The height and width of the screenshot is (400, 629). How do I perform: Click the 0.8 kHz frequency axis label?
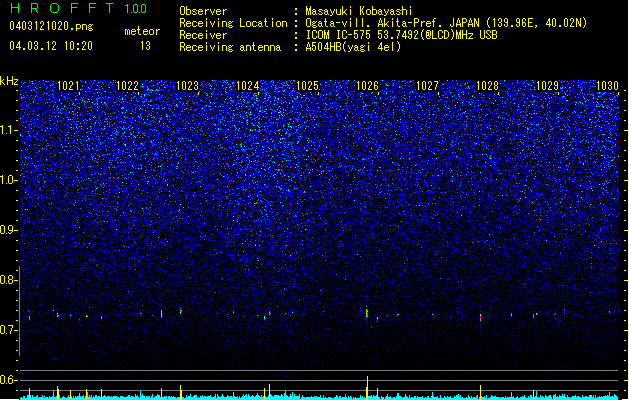point(8,280)
